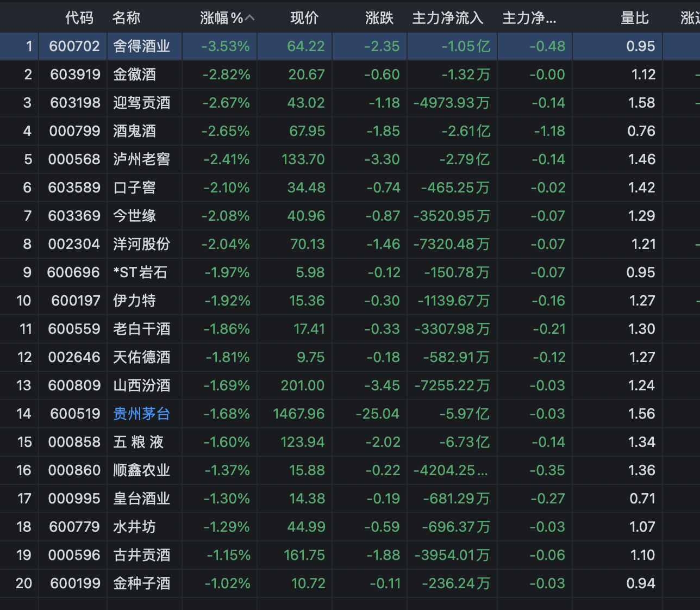Select stock row 舍得酒业

tap(350, 46)
